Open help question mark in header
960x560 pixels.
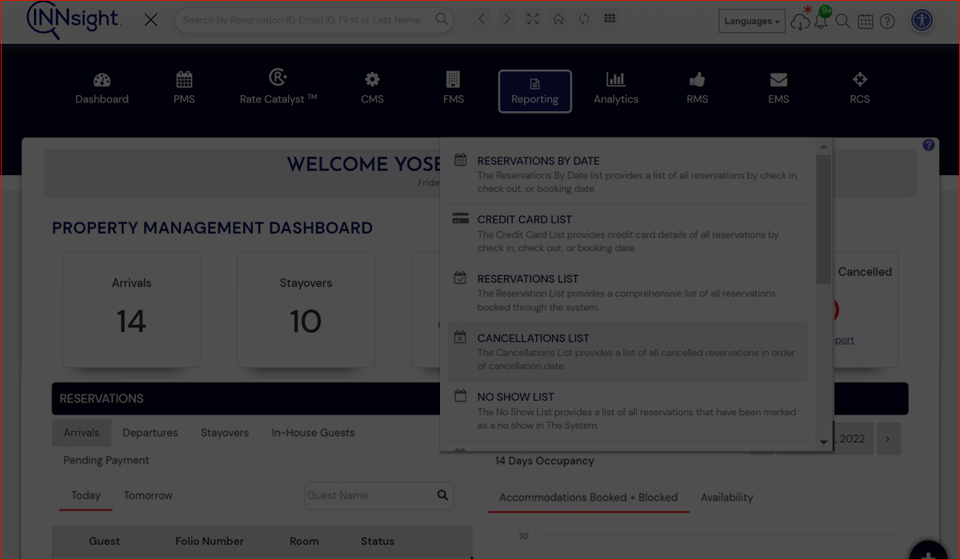point(887,22)
